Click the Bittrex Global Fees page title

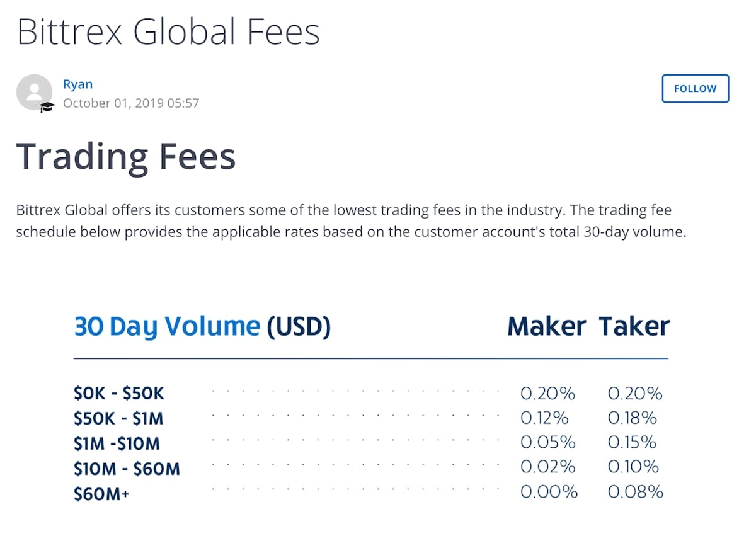(168, 31)
